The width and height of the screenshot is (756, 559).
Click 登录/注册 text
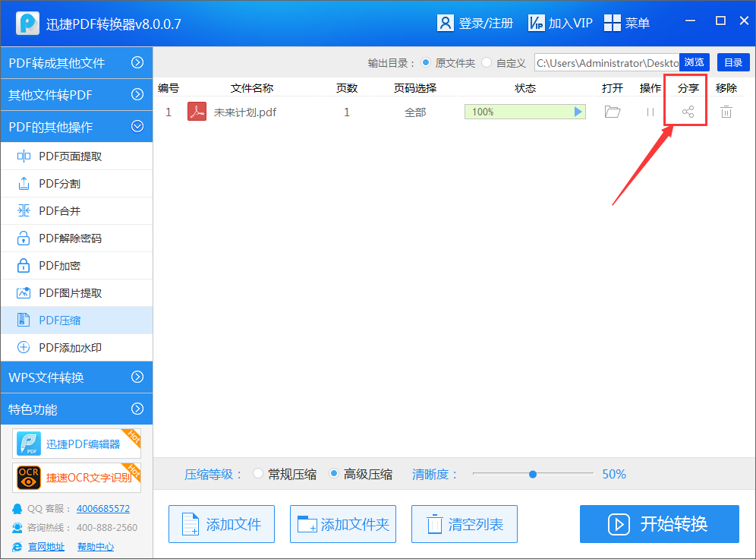tap(486, 23)
